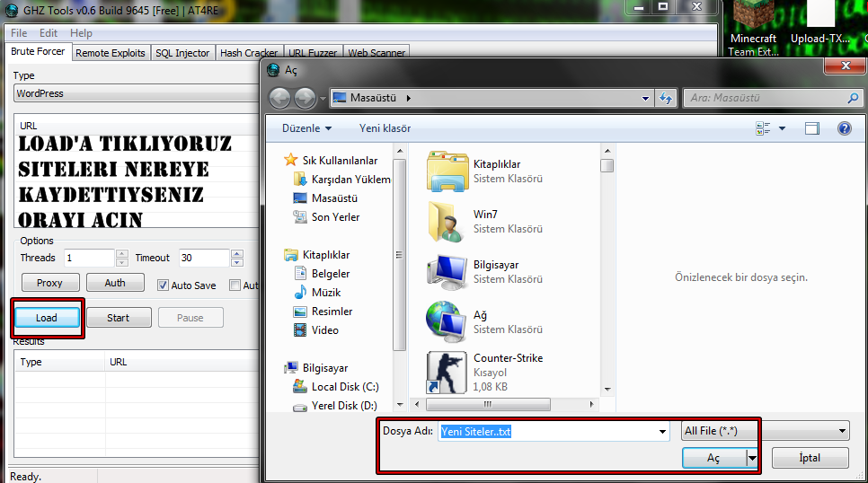Image resolution: width=868 pixels, height=483 pixels.
Task: Click the horizontal scrollbar in file list
Action: (488, 404)
